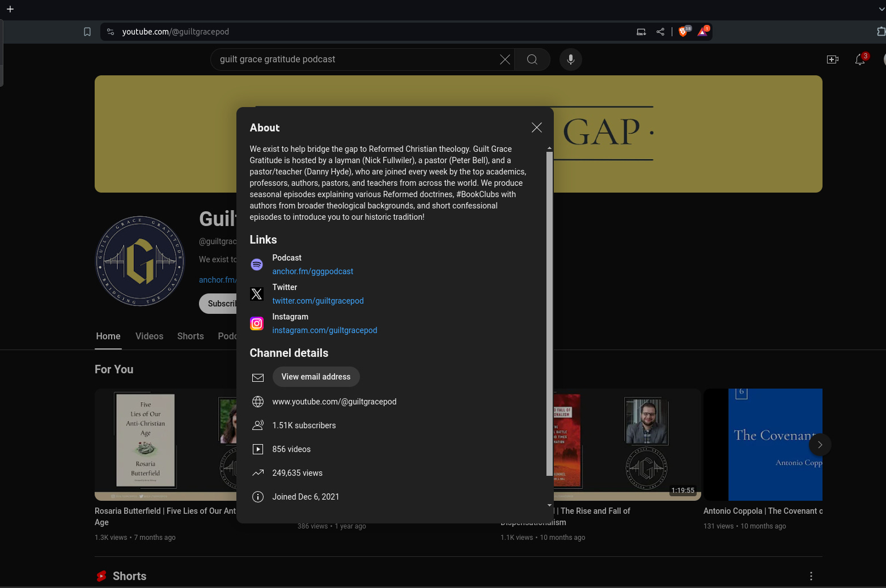Click the envelope email icon

click(x=258, y=377)
